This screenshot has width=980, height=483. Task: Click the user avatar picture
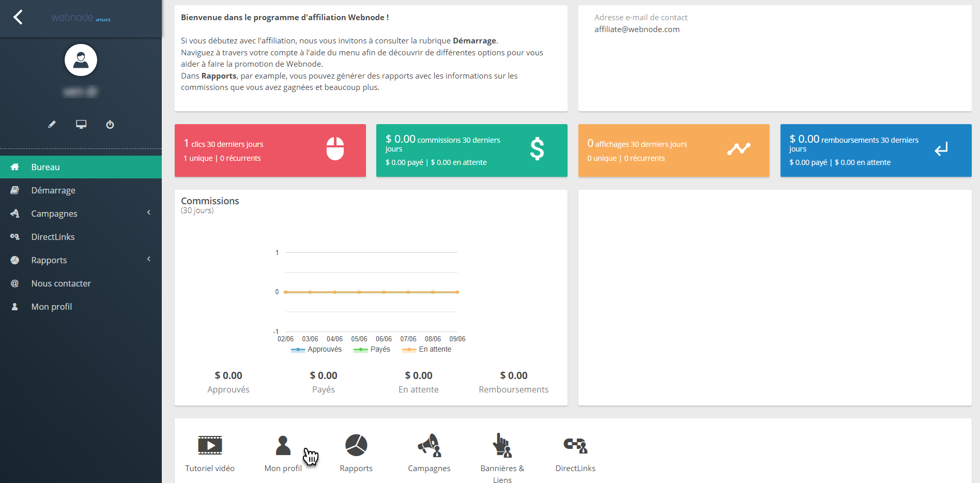81,60
